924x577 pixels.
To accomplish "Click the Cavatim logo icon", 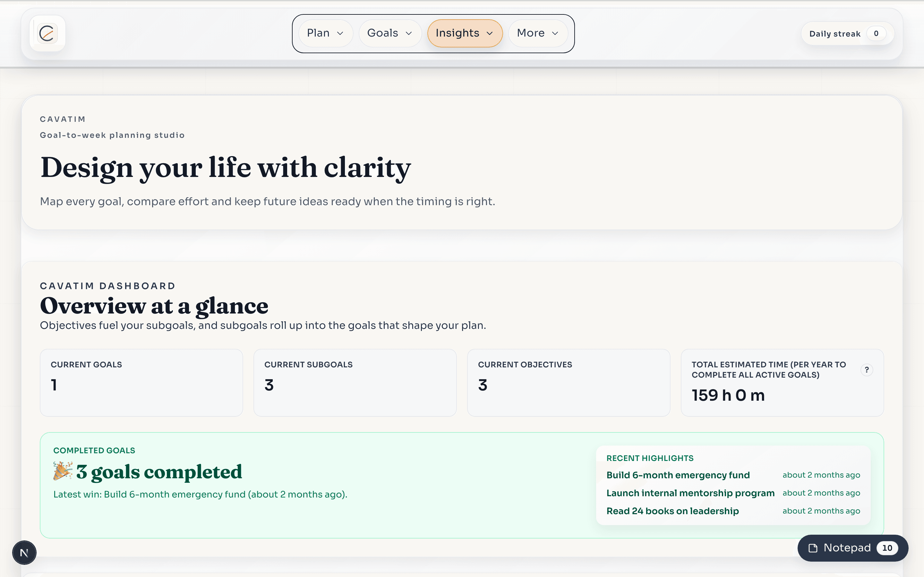I will 47,33.
